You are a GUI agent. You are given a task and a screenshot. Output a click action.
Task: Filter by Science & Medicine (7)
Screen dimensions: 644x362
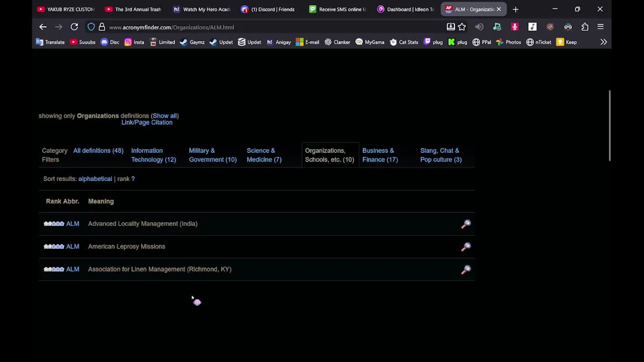[x=264, y=155]
